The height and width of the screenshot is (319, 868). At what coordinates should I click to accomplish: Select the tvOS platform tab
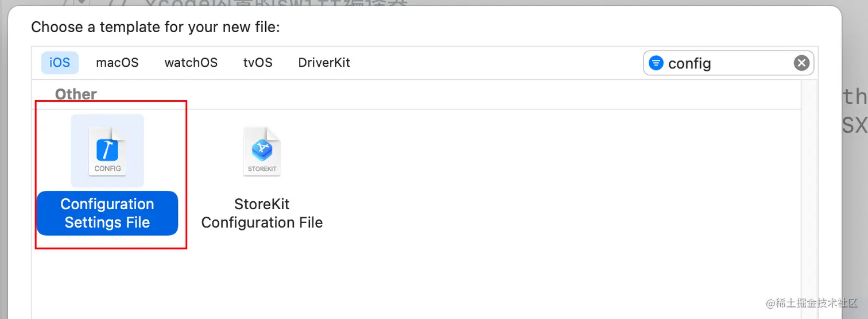pos(258,63)
